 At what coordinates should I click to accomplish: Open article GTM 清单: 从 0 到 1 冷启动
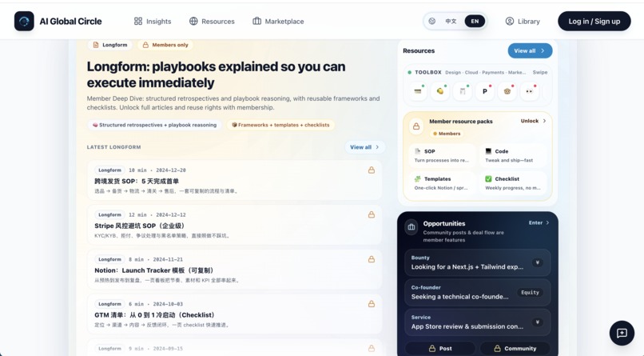click(x=235, y=314)
